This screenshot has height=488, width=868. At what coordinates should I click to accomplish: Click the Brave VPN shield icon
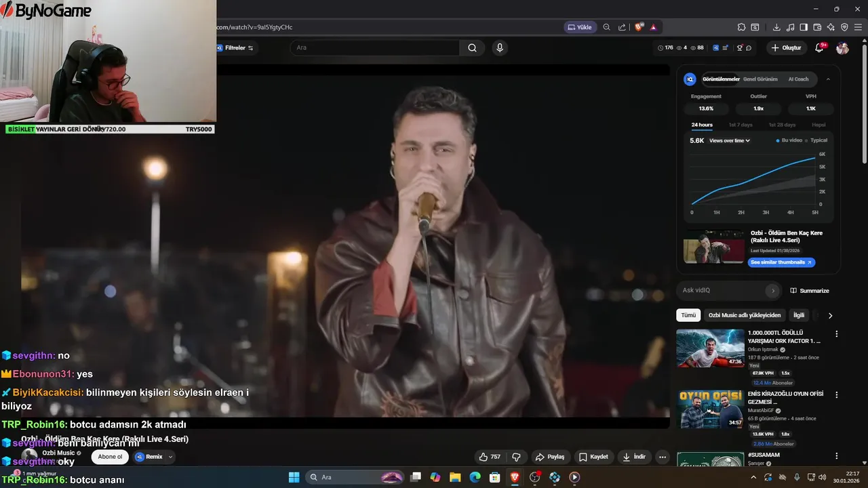(844, 27)
